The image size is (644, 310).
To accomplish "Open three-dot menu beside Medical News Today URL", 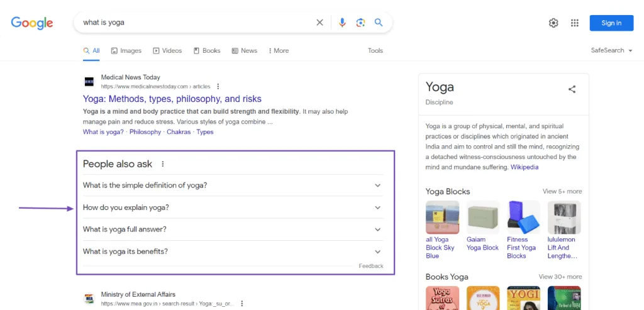I will click(x=218, y=86).
